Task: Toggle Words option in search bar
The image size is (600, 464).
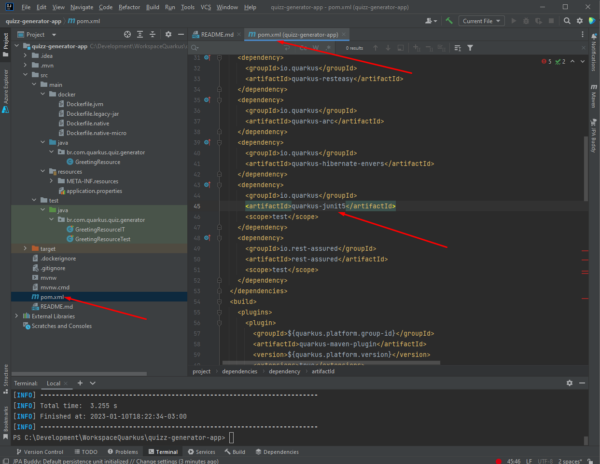Action: click(316, 48)
